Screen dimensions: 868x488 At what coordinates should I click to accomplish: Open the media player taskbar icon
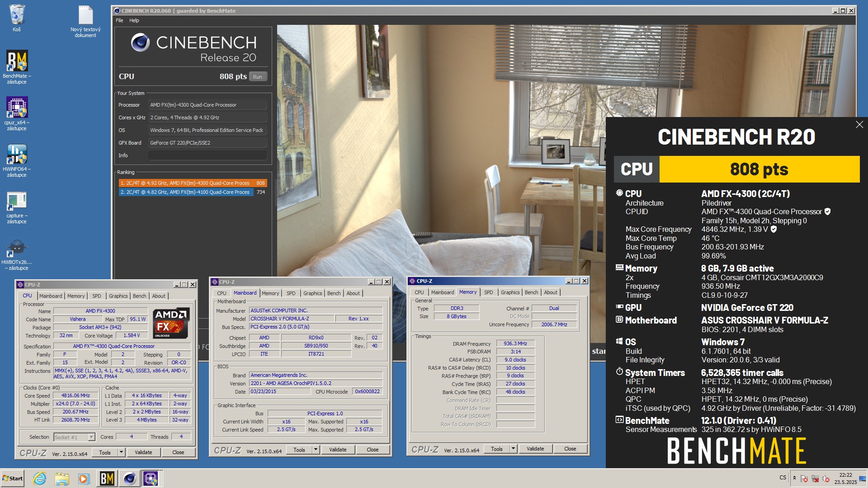tap(84, 478)
